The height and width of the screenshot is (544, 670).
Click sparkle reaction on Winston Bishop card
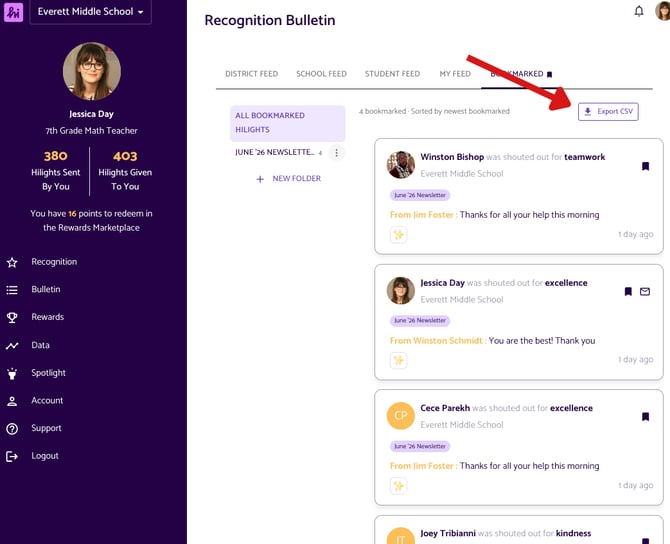pyautogui.click(x=398, y=235)
